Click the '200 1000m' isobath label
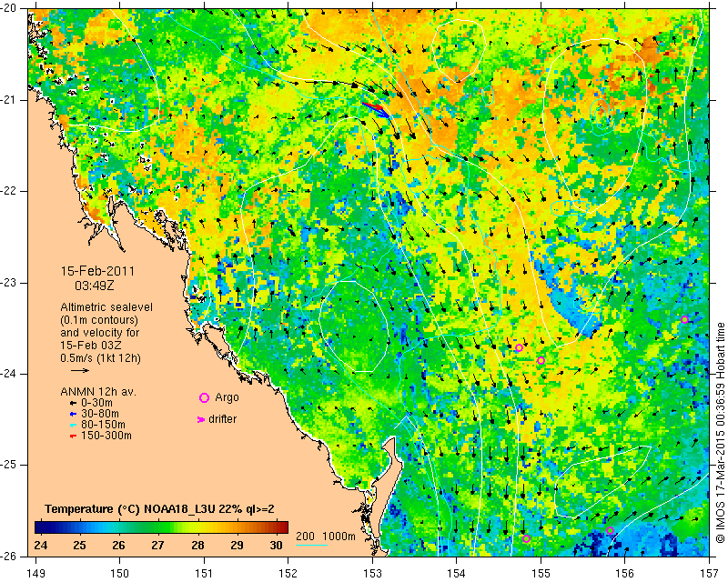 pyautogui.click(x=326, y=537)
